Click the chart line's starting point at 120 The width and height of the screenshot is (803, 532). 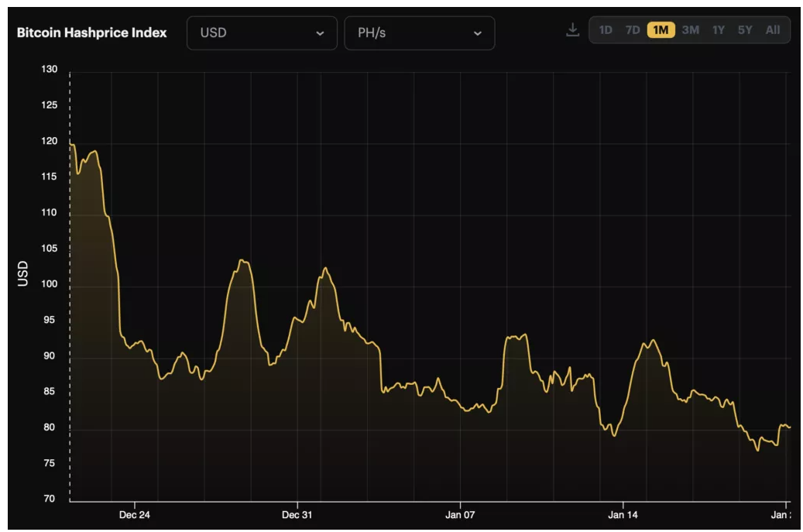(70, 144)
